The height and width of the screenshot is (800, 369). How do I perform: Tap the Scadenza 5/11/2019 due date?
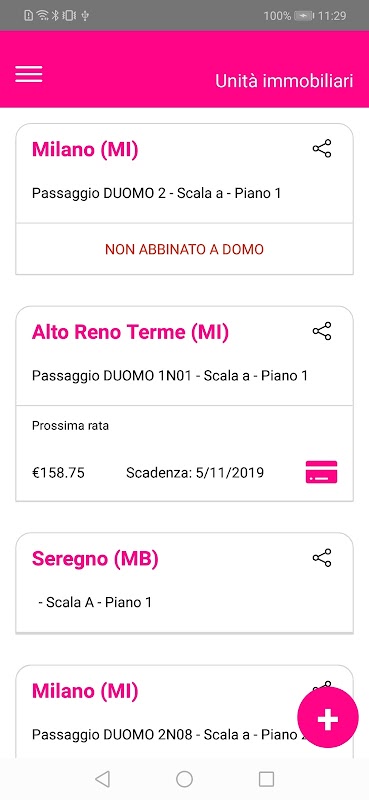pos(195,473)
